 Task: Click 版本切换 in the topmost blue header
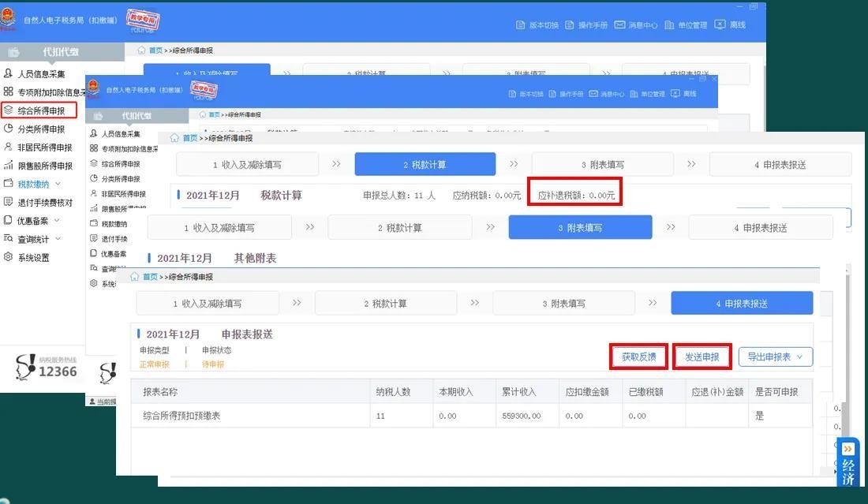537,25
